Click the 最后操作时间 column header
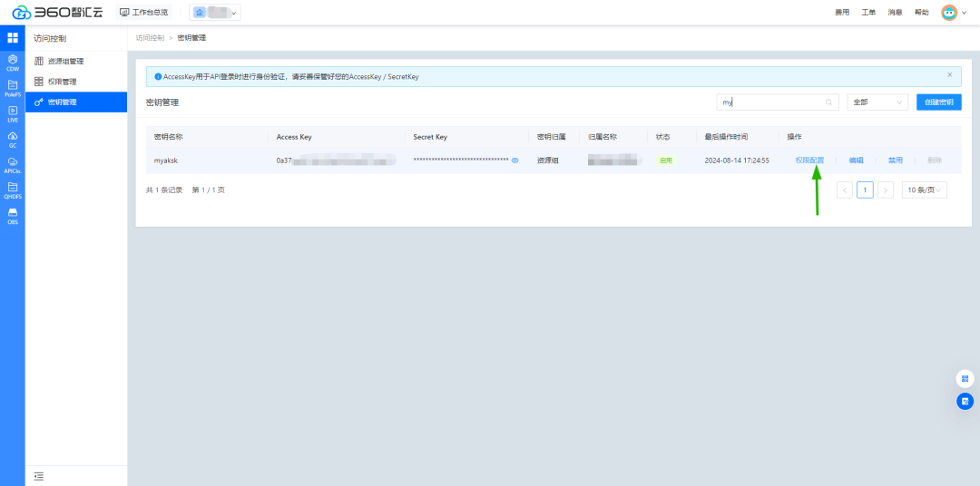The height and width of the screenshot is (486, 980). click(x=726, y=137)
